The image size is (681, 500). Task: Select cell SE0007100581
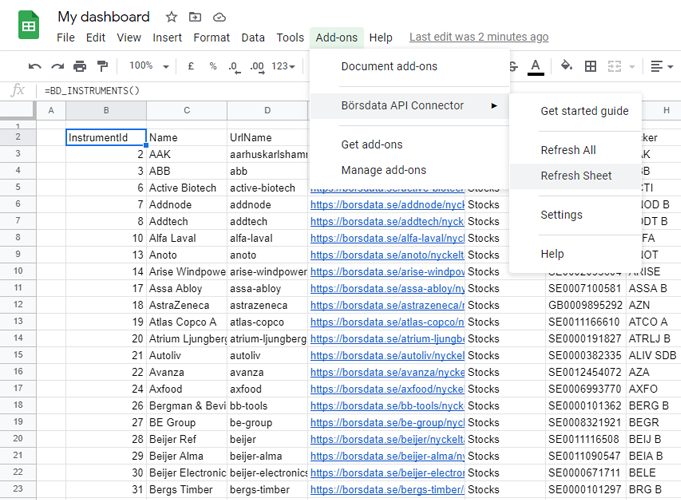pos(585,288)
